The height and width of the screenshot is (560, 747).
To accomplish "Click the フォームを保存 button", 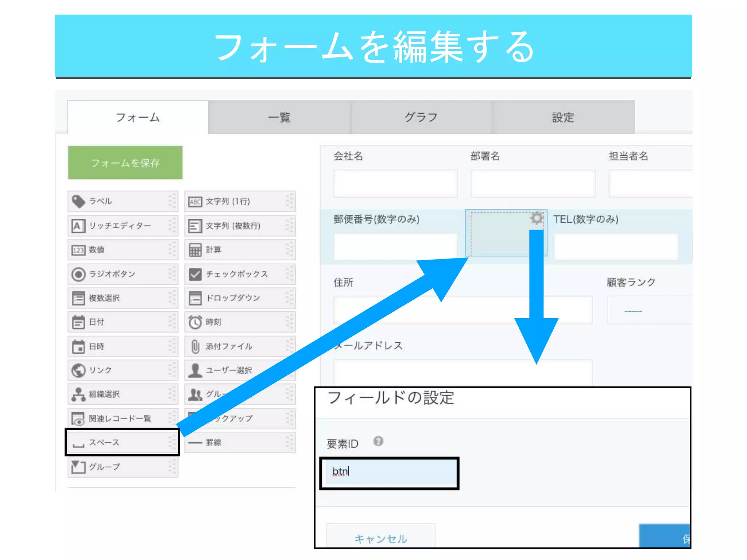I will [125, 163].
